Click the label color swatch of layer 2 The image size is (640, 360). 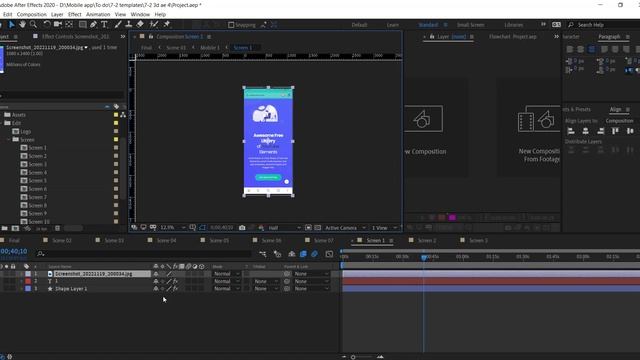pyautogui.click(x=28, y=281)
